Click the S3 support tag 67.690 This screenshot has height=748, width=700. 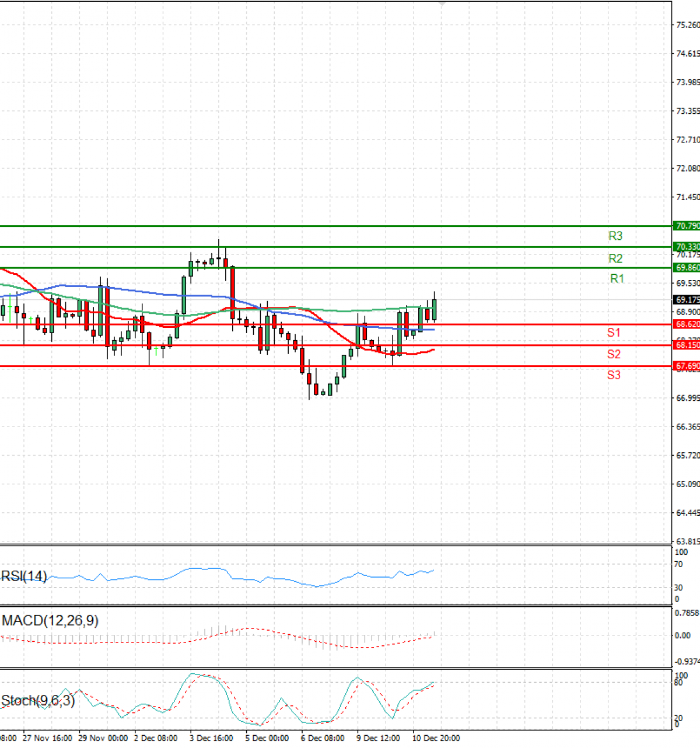tap(685, 365)
